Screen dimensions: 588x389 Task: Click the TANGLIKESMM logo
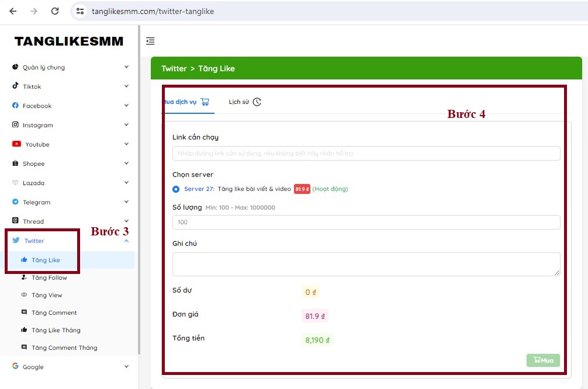[x=69, y=41]
